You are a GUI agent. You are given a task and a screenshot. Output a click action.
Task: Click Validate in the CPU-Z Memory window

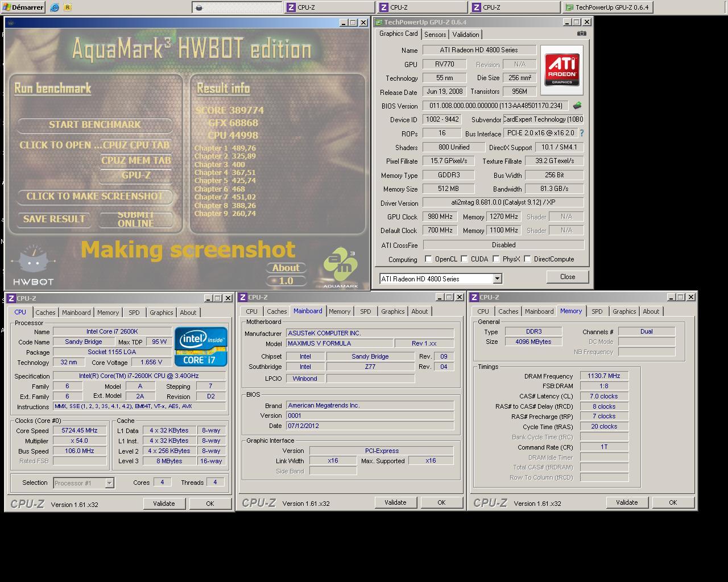pos(627,502)
